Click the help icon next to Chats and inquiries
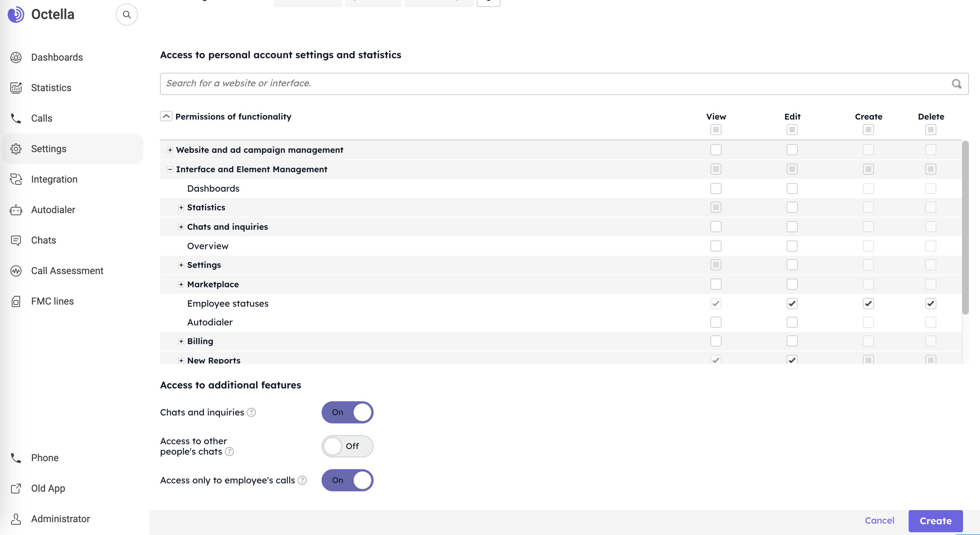 coord(251,412)
